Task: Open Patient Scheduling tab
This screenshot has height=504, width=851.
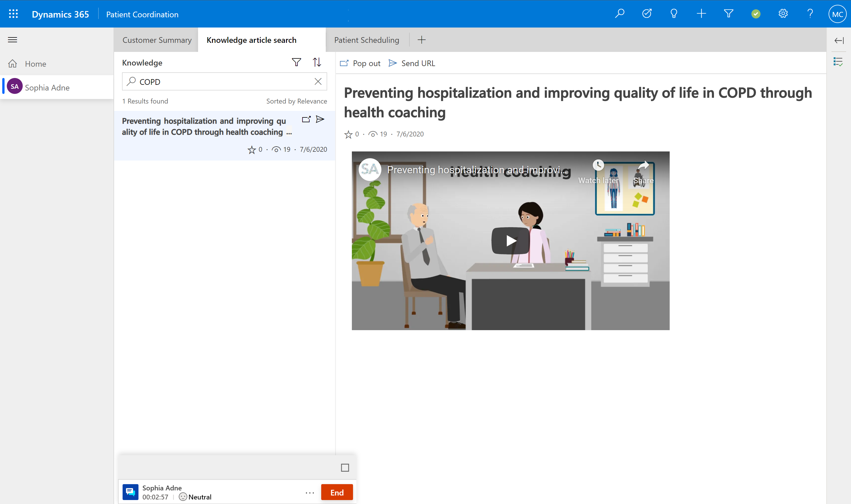Action: (x=367, y=40)
